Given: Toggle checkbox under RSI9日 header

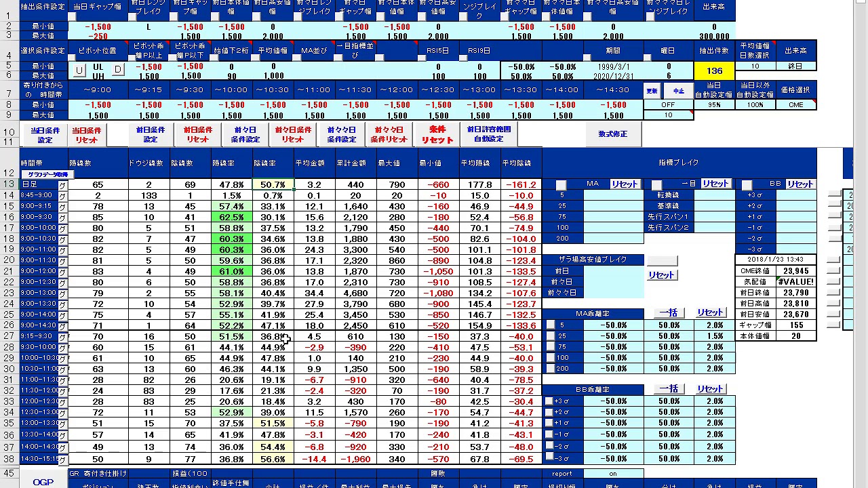Looking at the screenshot, I should click(462, 57).
